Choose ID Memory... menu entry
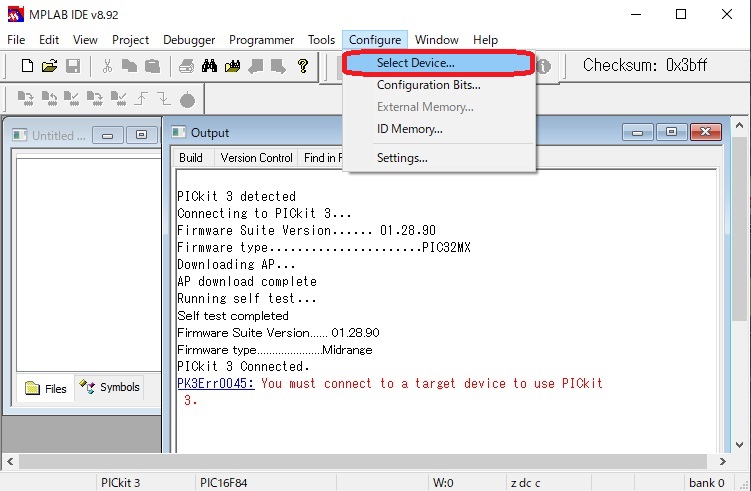751x491 pixels. pos(439,129)
